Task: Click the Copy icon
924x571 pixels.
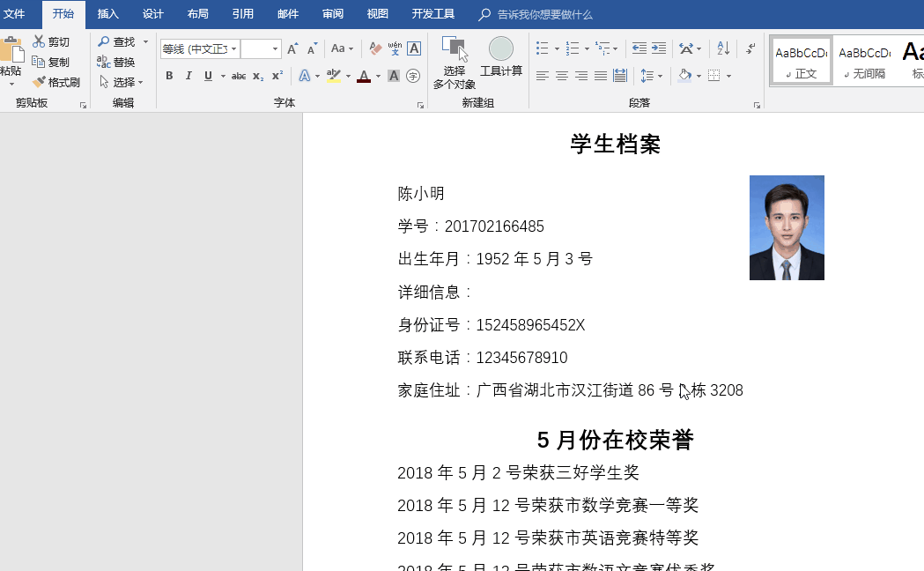Action: pyautogui.click(x=52, y=62)
